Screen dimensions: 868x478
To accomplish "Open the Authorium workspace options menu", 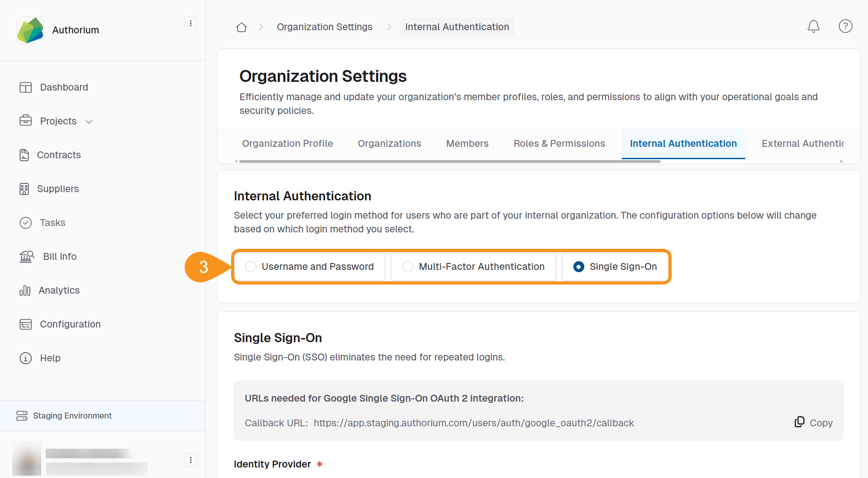I will point(191,23).
